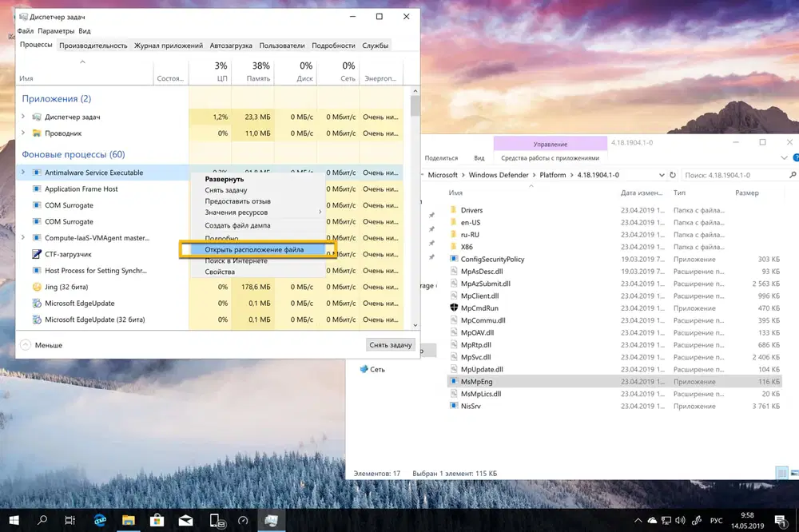Open the Drivers folder in Explorer

[x=470, y=210]
